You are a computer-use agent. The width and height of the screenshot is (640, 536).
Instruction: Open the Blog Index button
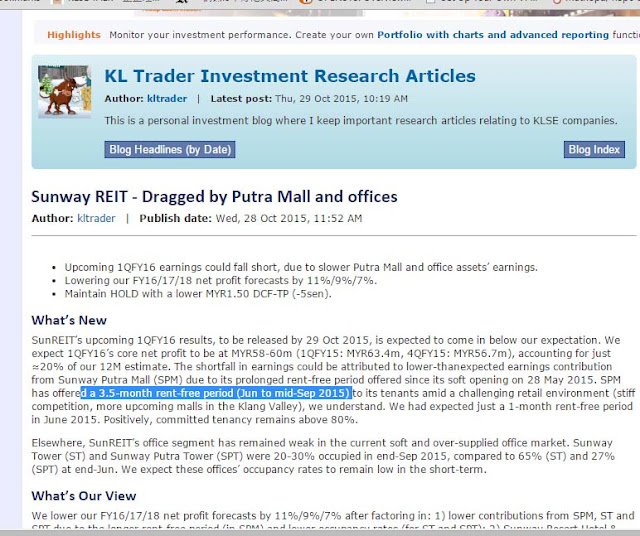[x=594, y=149]
